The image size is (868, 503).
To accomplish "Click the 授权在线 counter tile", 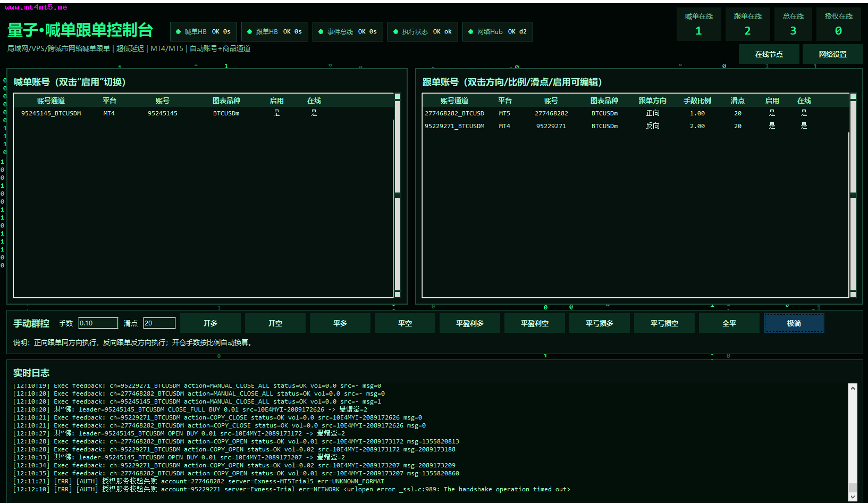I will point(838,24).
